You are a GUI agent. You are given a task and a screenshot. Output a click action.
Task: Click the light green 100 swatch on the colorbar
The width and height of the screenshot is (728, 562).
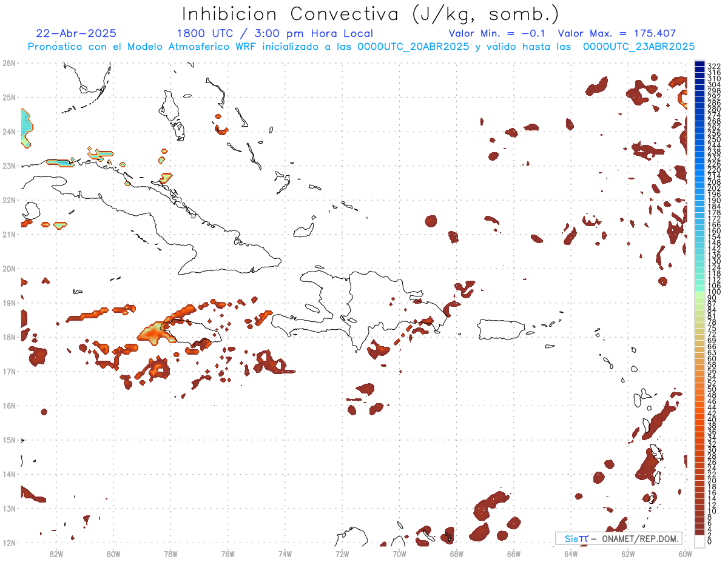[x=699, y=293]
